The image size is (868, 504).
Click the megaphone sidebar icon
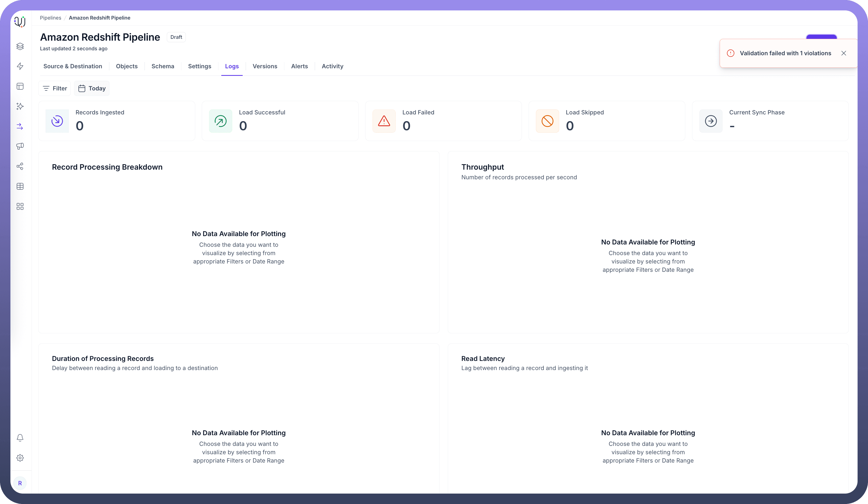20,146
